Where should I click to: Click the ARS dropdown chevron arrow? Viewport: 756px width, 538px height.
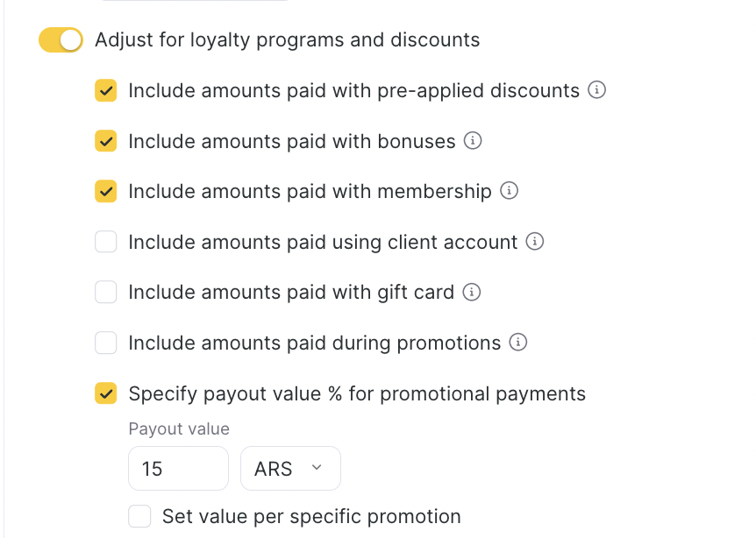(317, 469)
